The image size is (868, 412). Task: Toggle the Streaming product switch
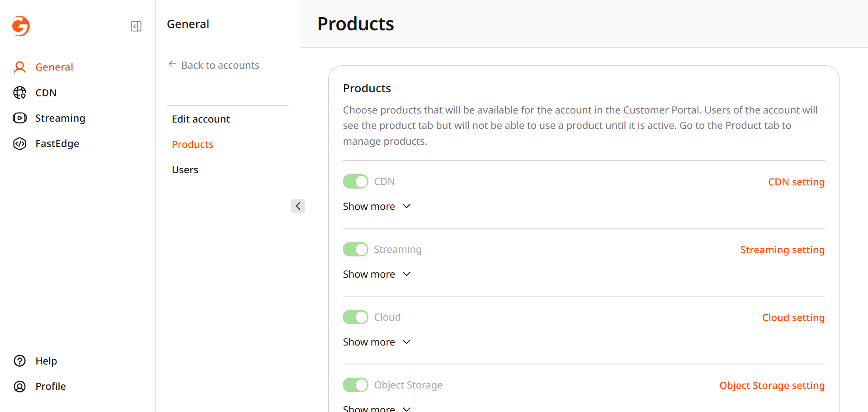(355, 249)
